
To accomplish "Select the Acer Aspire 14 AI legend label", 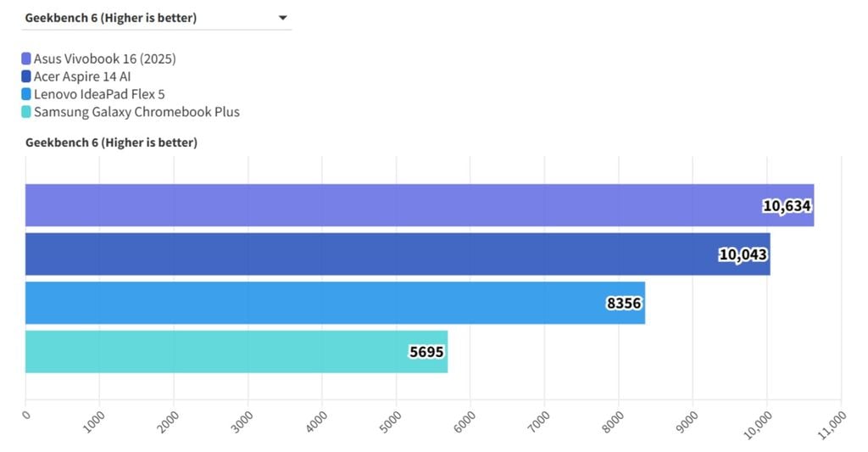I will [82, 76].
